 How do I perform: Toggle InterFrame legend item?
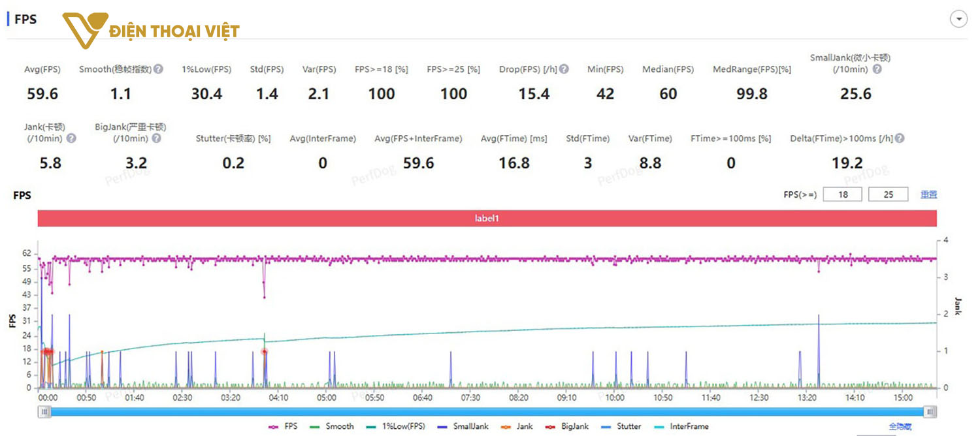(x=681, y=426)
